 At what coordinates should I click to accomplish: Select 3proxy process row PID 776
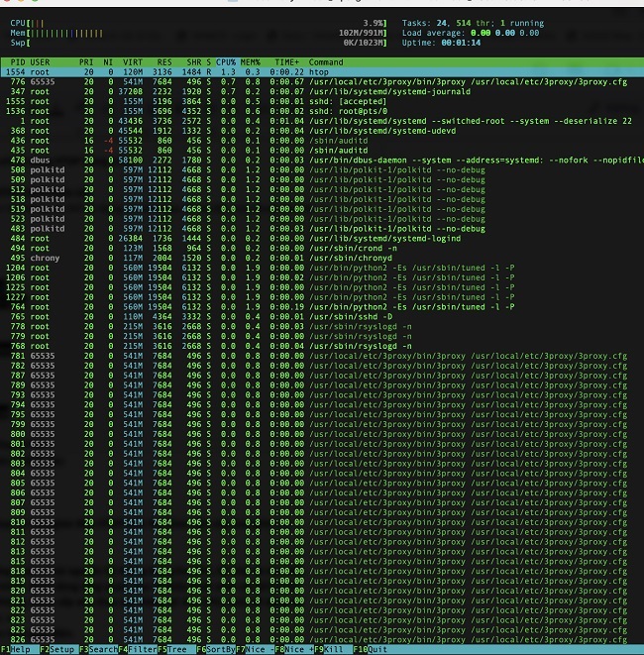322,82
